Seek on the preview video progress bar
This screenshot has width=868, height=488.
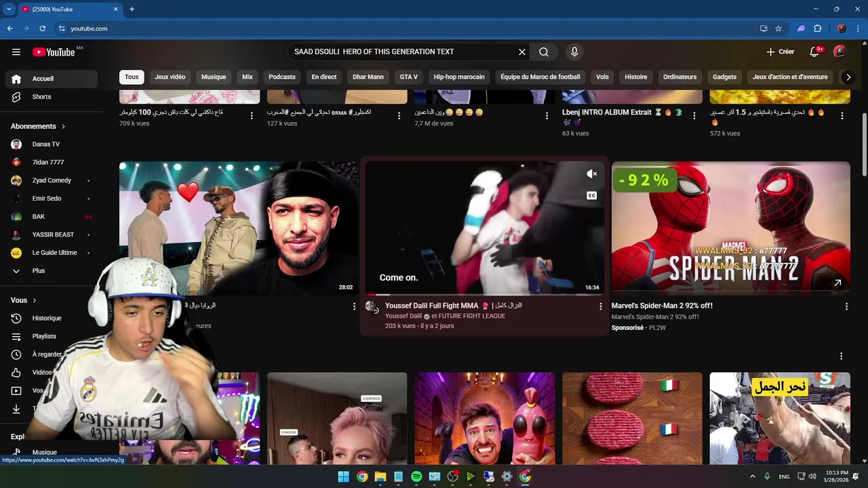click(x=485, y=294)
